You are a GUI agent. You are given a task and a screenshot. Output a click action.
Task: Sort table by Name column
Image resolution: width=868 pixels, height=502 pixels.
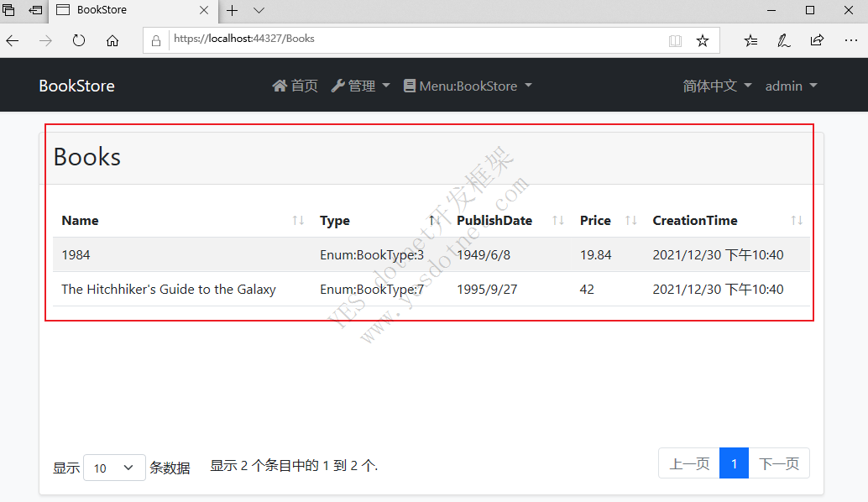(x=183, y=220)
